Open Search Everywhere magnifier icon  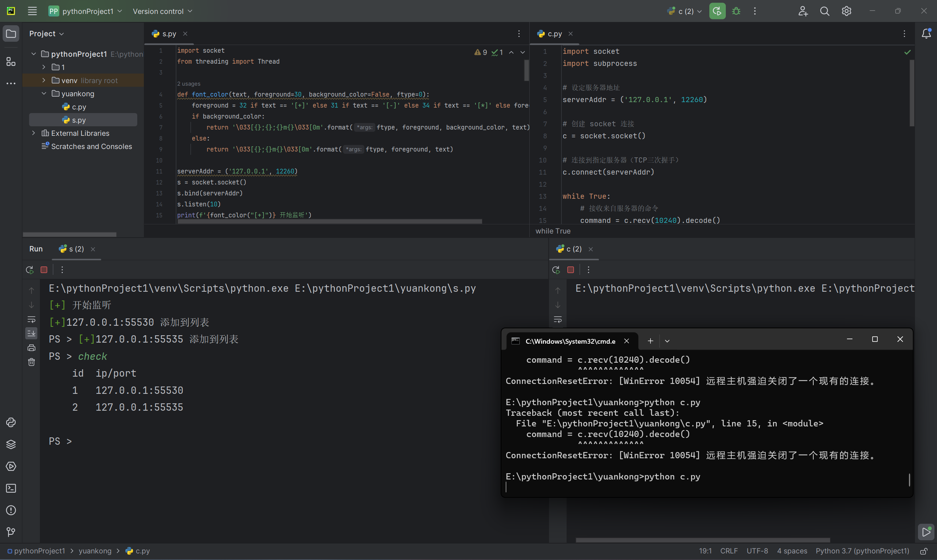(825, 11)
